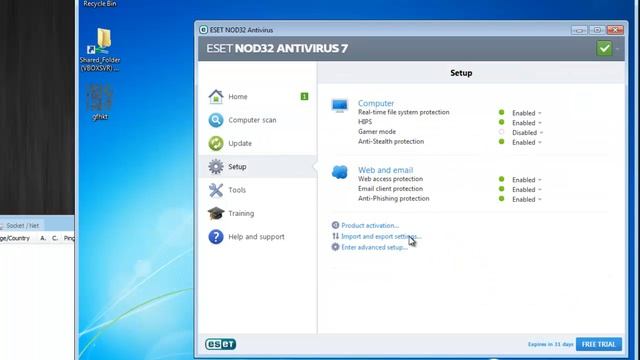The height and width of the screenshot is (360, 640).
Task: Click the green protection status checkmark icon
Action: coord(604,48)
